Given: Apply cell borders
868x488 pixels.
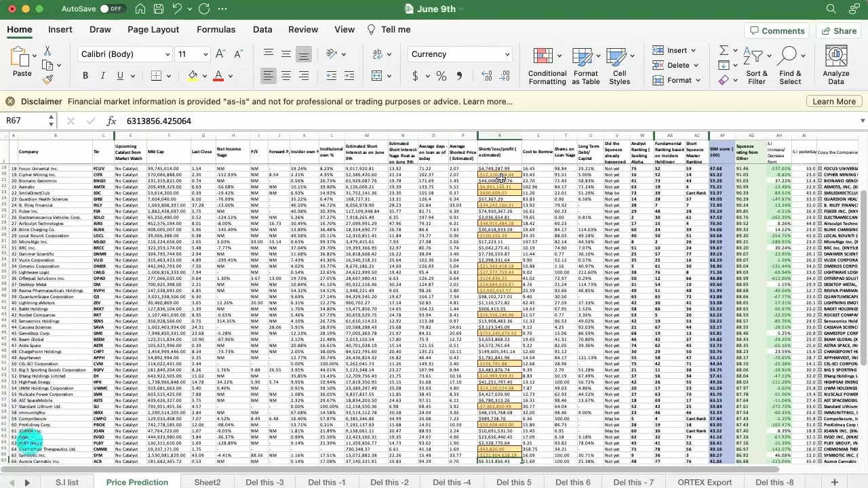Looking at the screenshot, I should pos(156,76).
